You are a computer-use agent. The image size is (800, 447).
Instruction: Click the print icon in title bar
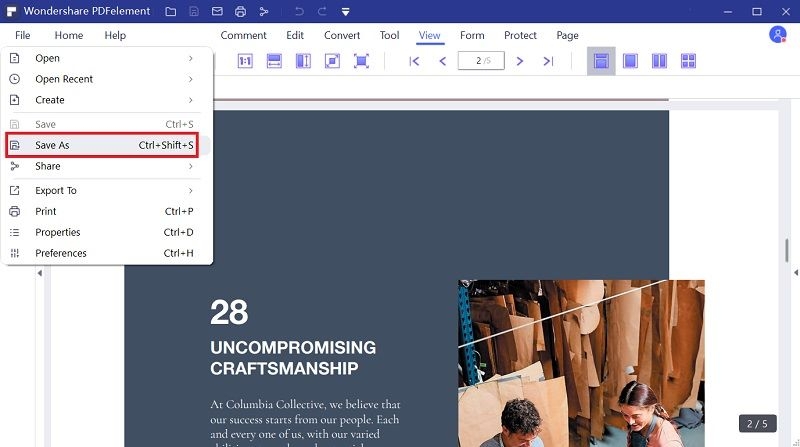[x=240, y=12]
